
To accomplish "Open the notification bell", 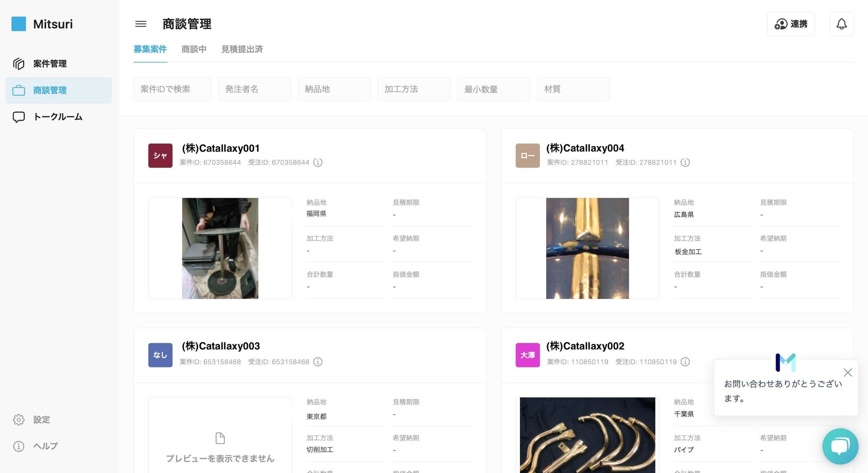I will 841,24.
